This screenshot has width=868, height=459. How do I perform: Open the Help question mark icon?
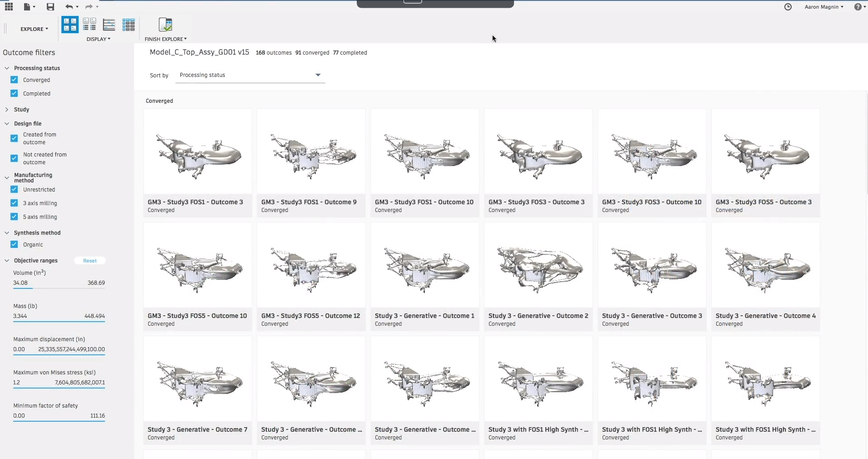(x=858, y=7)
